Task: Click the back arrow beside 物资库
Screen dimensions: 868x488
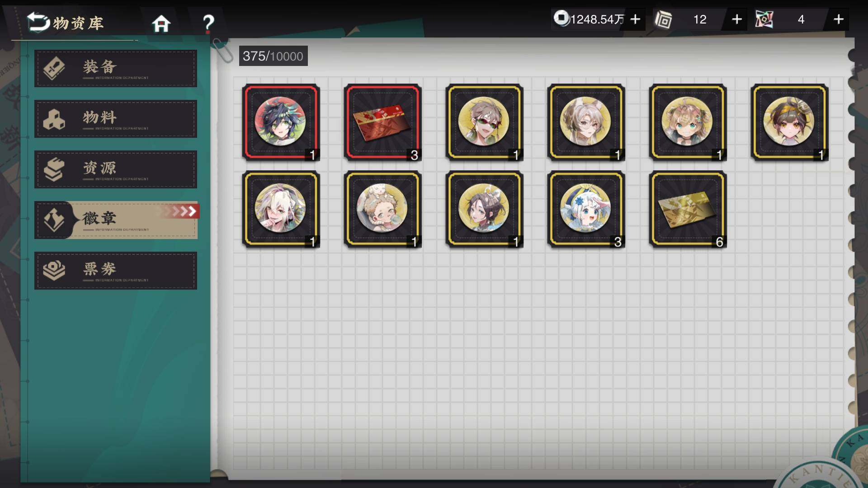Action: point(38,22)
